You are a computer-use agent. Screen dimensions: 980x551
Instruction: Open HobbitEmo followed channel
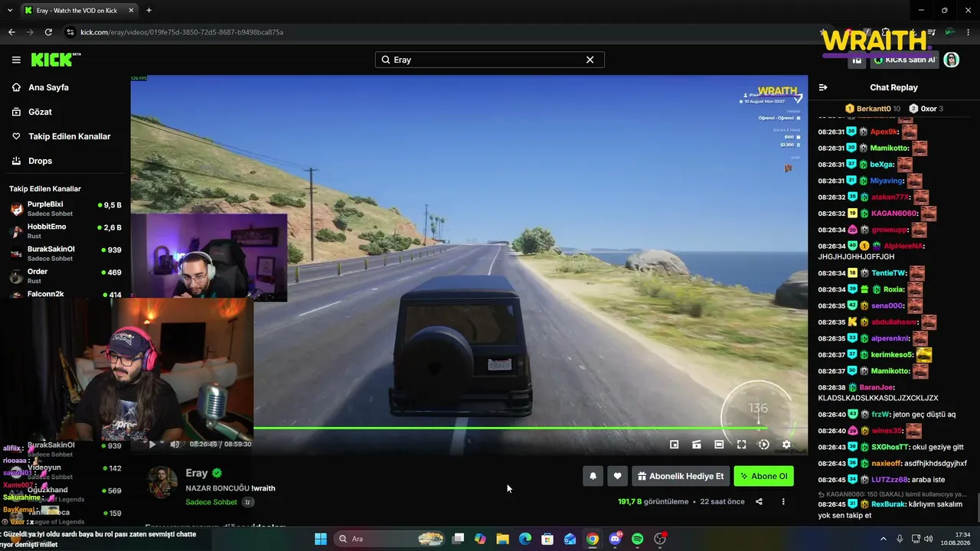[x=65, y=231]
